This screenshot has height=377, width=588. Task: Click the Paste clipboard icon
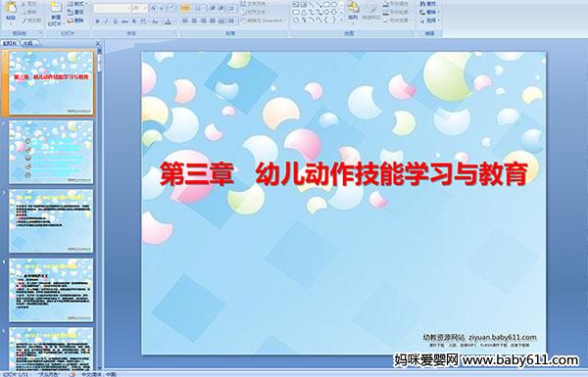pyautogui.click(x=11, y=7)
